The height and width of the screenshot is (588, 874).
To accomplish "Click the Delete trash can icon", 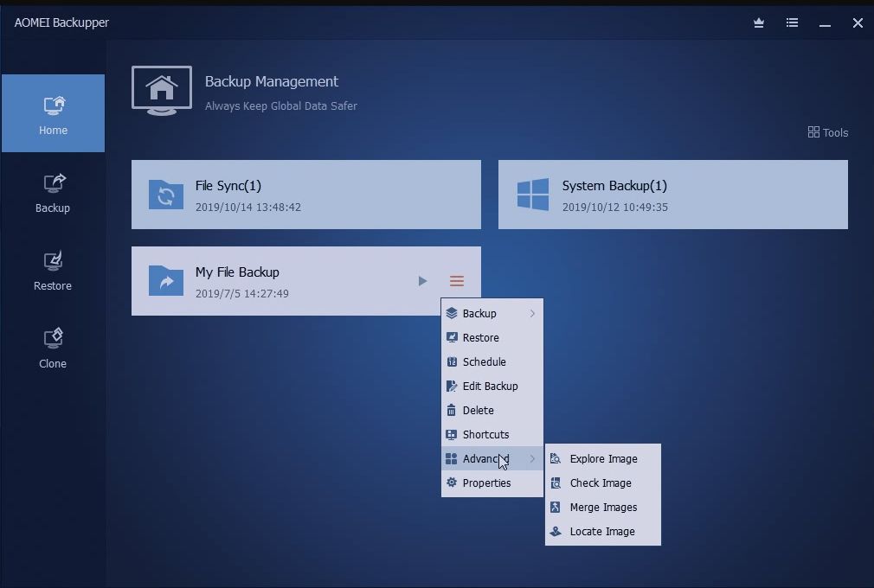I will click(x=452, y=411).
